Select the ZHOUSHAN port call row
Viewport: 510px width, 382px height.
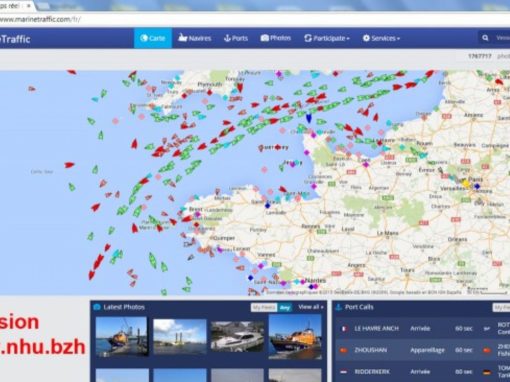423,350
